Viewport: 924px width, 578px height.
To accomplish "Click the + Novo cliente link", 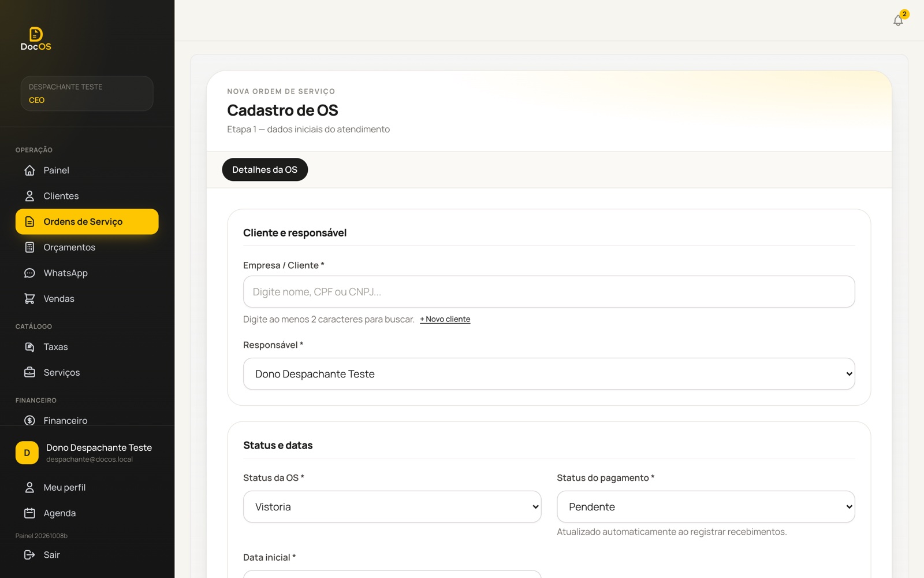I will [x=445, y=319].
